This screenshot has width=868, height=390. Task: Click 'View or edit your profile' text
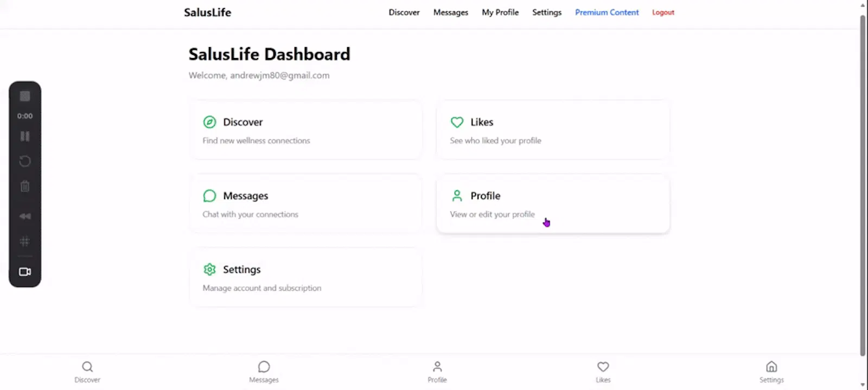(492, 214)
